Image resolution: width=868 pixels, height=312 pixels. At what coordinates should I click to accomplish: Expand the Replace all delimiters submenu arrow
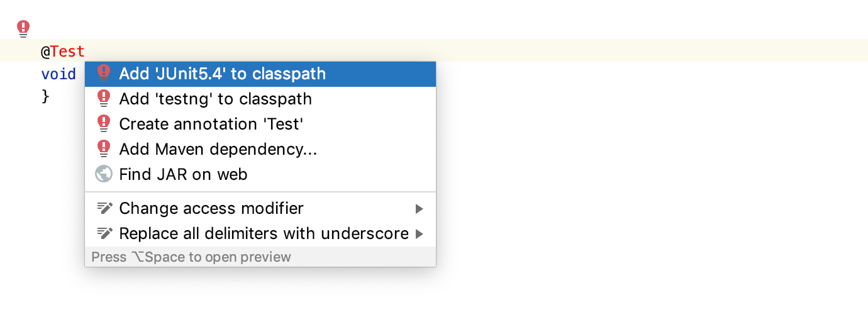(420, 233)
